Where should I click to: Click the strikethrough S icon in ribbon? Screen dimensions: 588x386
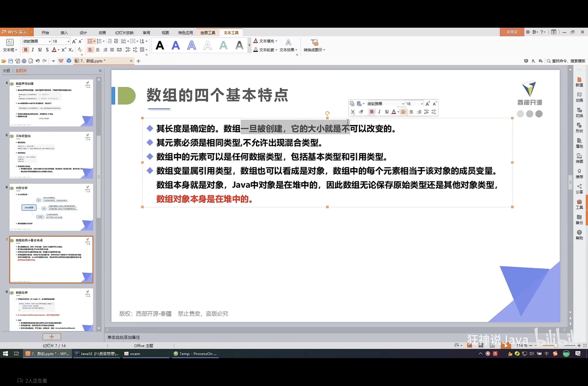coord(47,50)
